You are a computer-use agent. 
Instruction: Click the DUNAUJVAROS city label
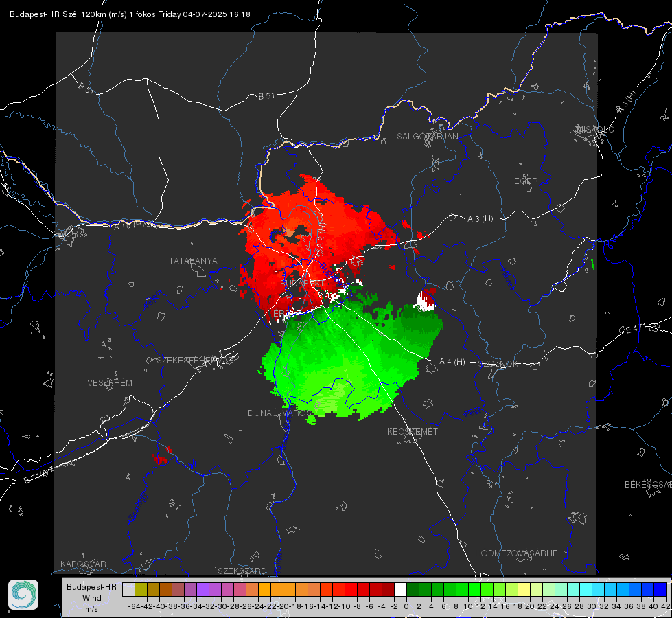click(280, 413)
